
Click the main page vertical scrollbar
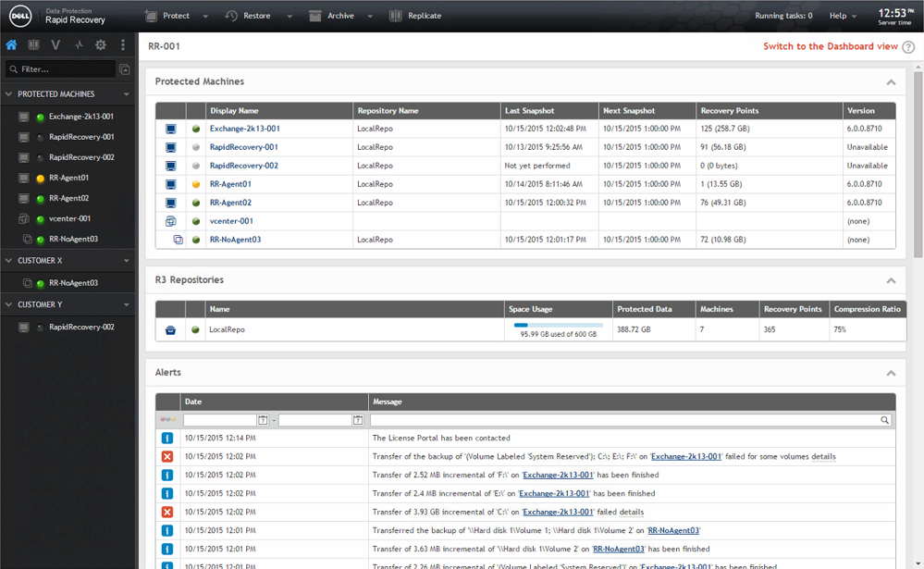pos(918,165)
